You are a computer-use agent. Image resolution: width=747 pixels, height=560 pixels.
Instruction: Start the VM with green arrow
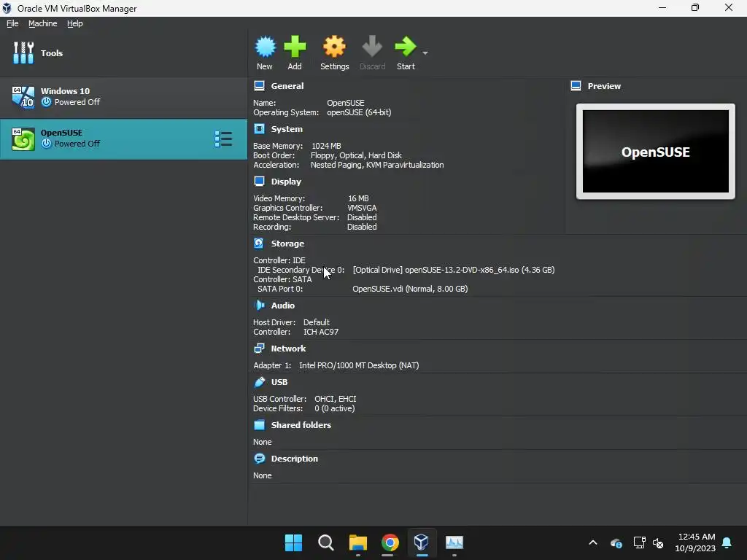pyautogui.click(x=406, y=47)
